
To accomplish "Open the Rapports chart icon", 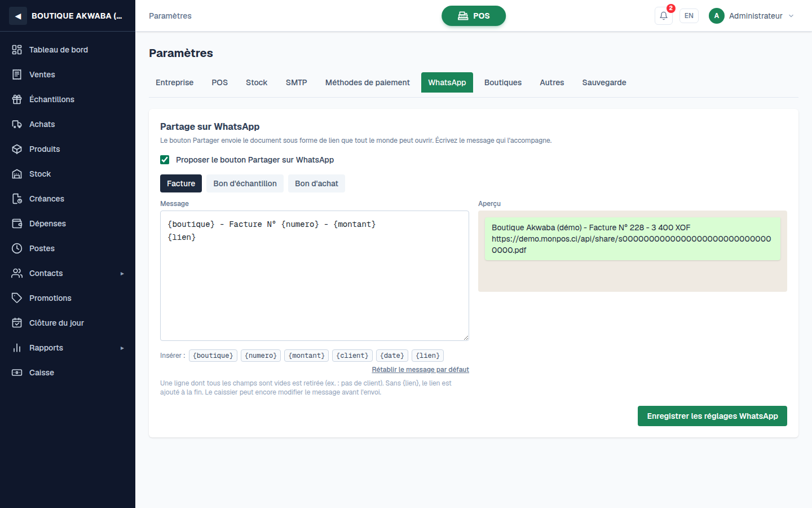I will coord(17,348).
